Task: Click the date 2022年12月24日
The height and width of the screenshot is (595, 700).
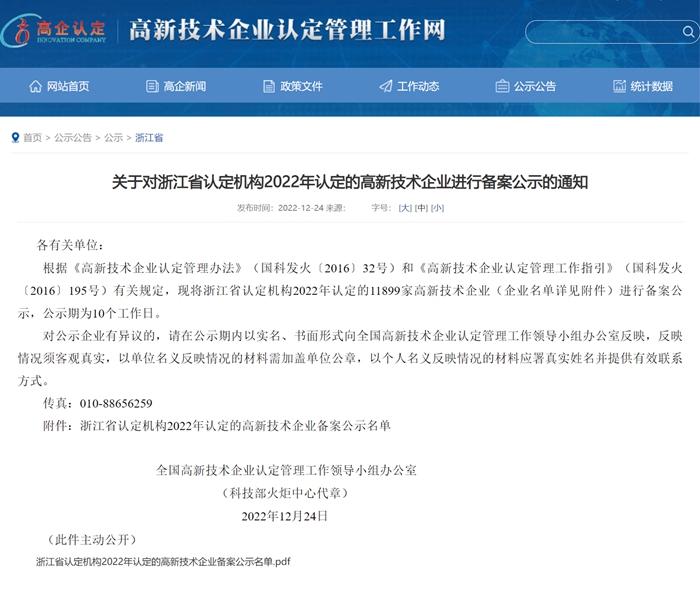Action: [x=285, y=516]
